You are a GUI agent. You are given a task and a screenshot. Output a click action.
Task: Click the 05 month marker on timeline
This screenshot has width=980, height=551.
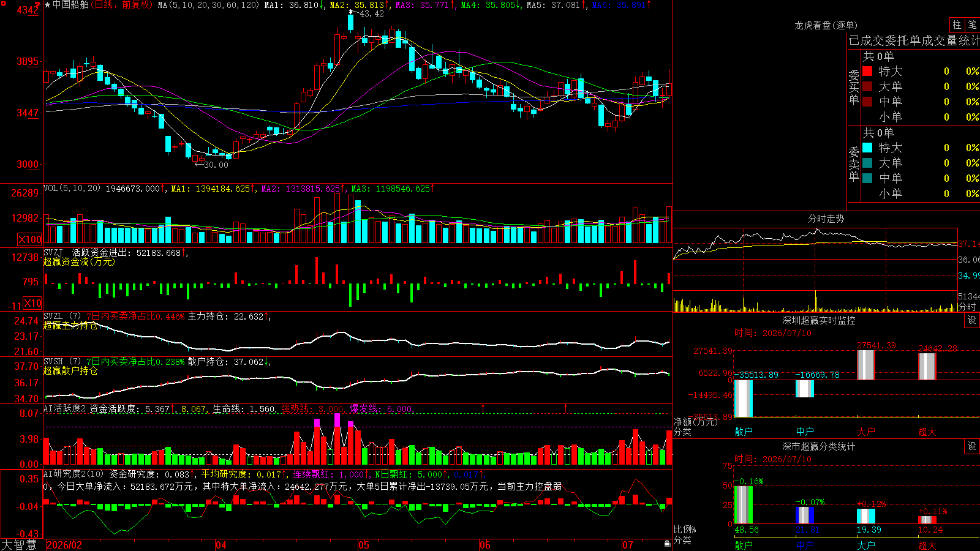point(364,545)
